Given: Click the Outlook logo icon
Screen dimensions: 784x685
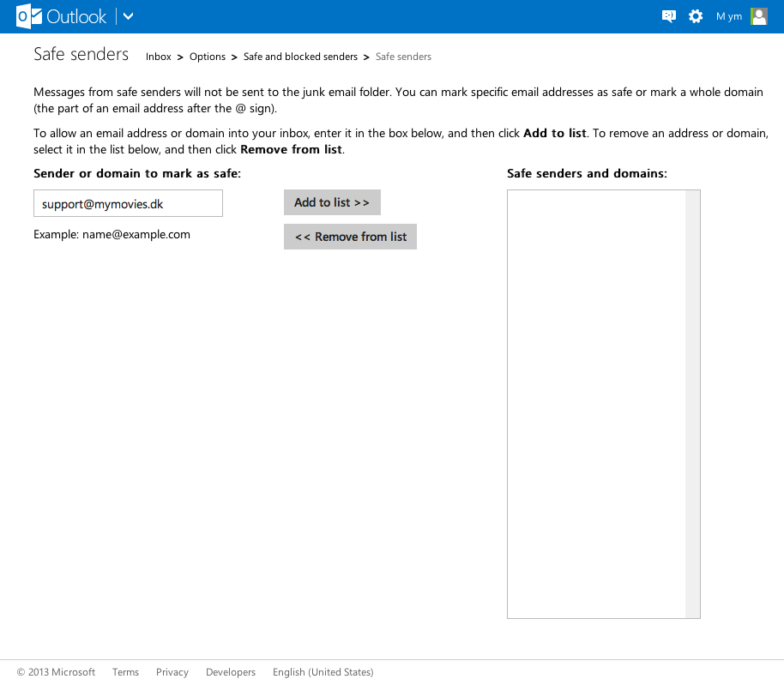Looking at the screenshot, I should tap(28, 16).
